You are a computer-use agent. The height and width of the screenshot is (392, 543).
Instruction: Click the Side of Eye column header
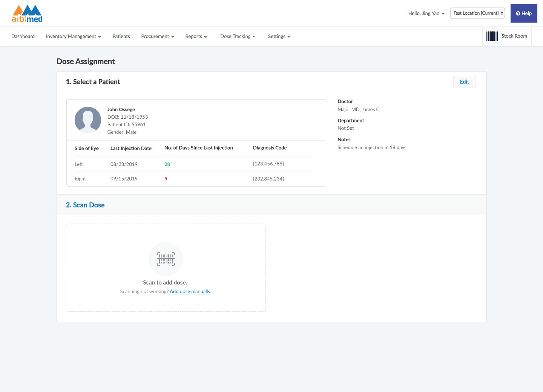[87, 148]
